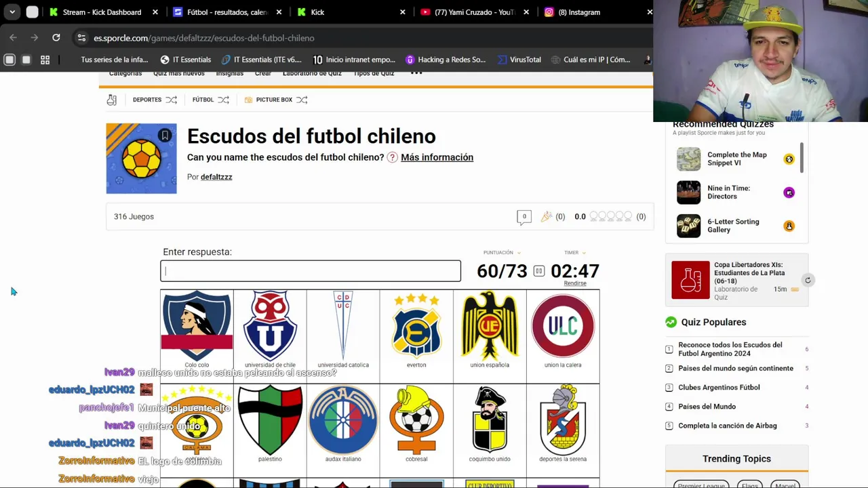
Task: Shuffle a random DEPORTES quiz icon
Action: click(x=171, y=100)
